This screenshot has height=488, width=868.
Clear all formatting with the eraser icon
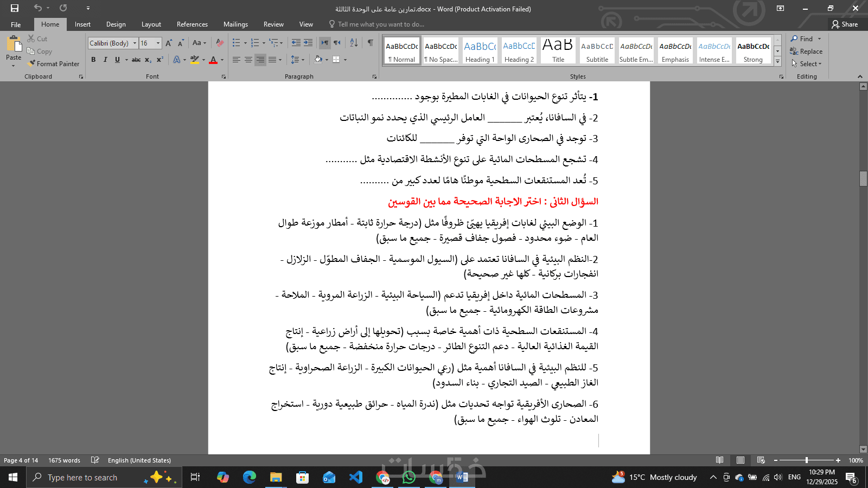(x=220, y=43)
